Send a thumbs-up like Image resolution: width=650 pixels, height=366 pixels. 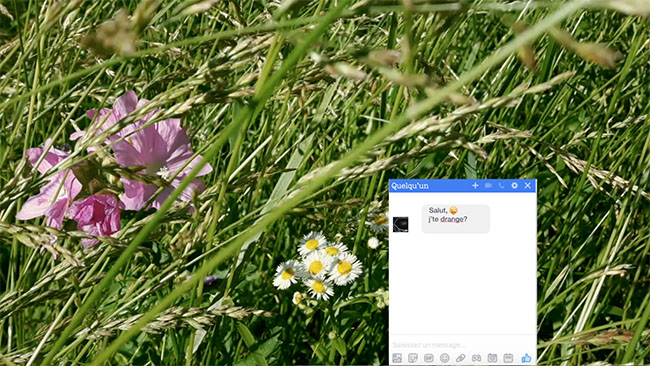(x=526, y=358)
